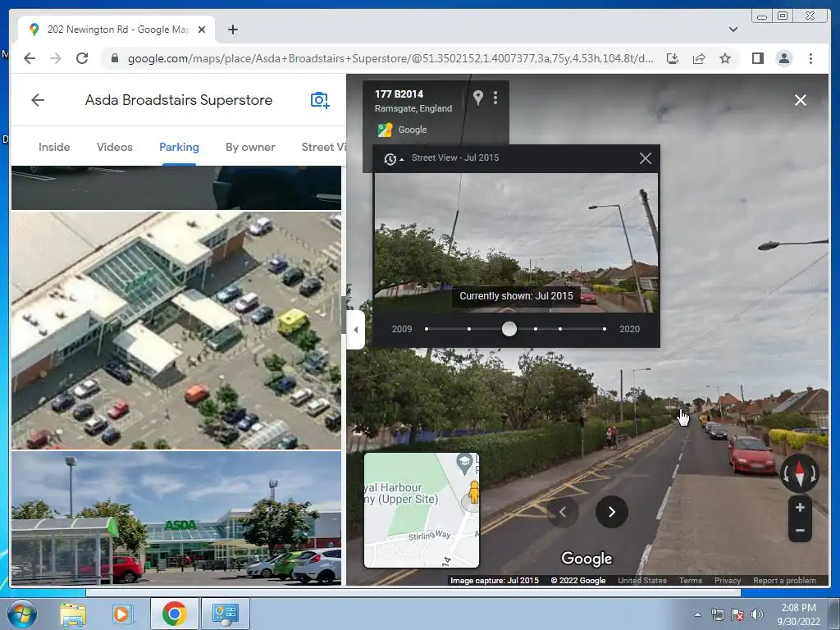Toggle the Chrome side panel
Screen dimensions: 840x630
757,58
